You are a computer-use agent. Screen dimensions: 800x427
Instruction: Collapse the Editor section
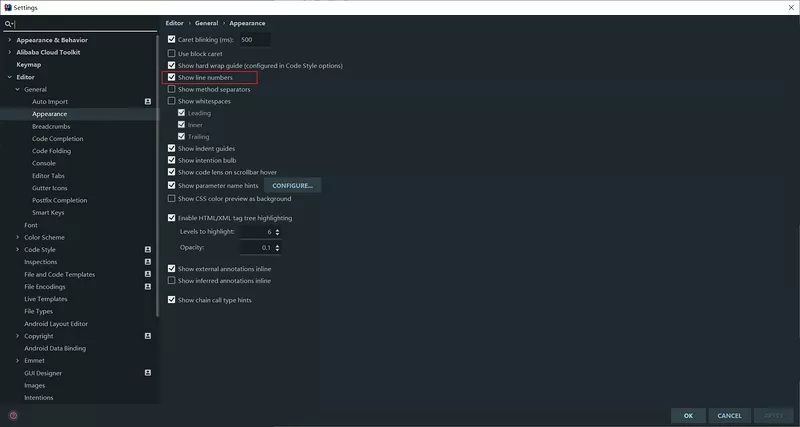[9, 77]
